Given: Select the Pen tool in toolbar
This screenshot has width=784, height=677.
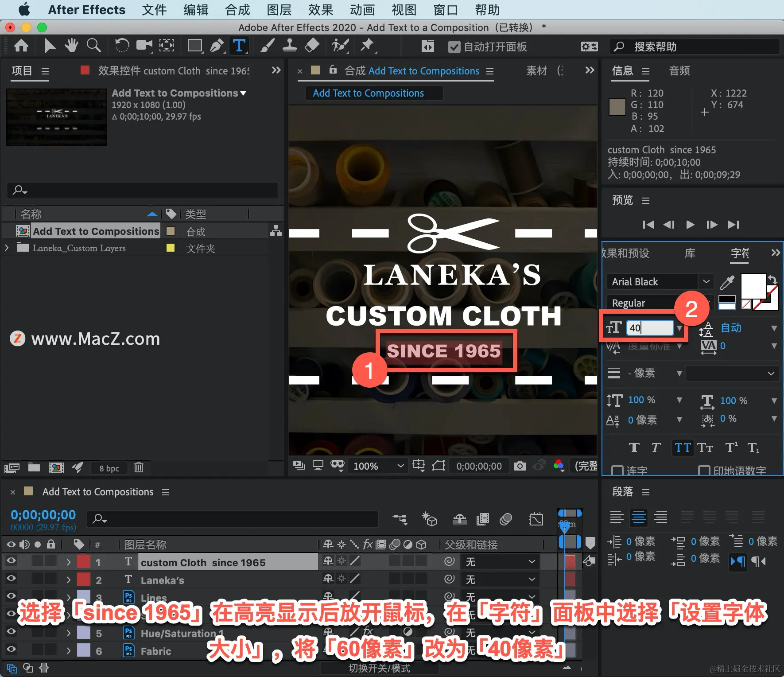Looking at the screenshot, I should pos(217,46).
